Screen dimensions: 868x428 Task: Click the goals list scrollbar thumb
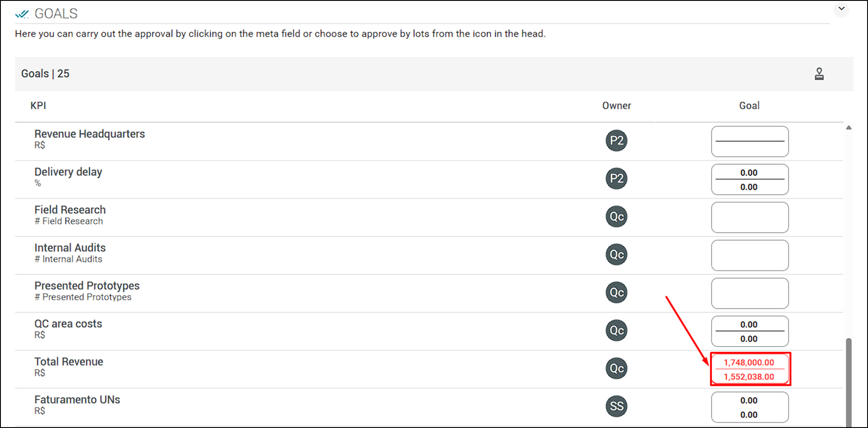pos(849,382)
